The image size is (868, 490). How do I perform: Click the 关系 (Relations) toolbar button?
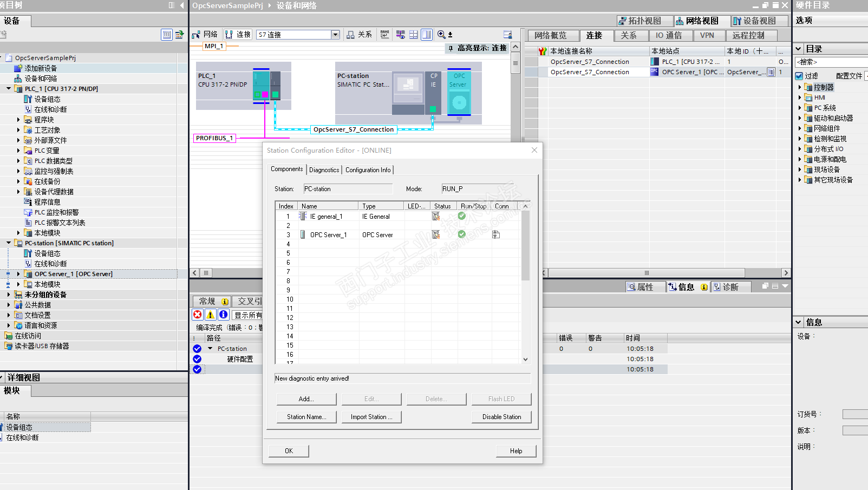point(360,35)
